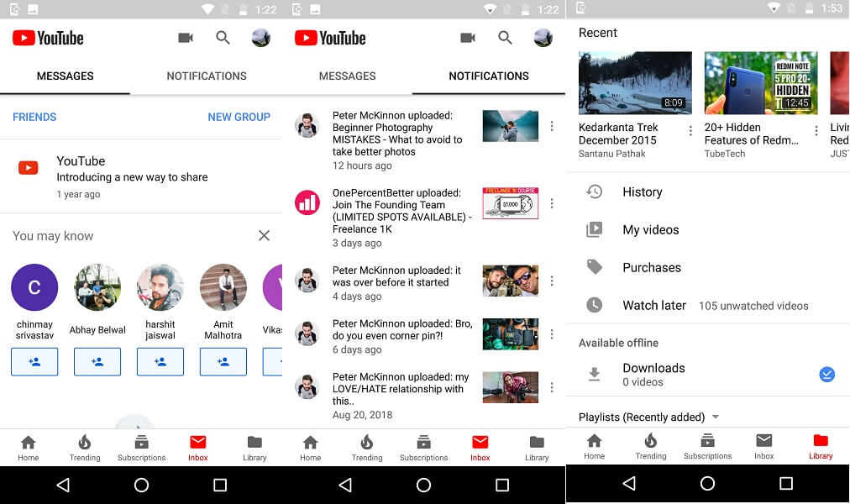Screen dimensions: 850x504
Task: Open Trending on the Notifications screen
Action: 367,449
